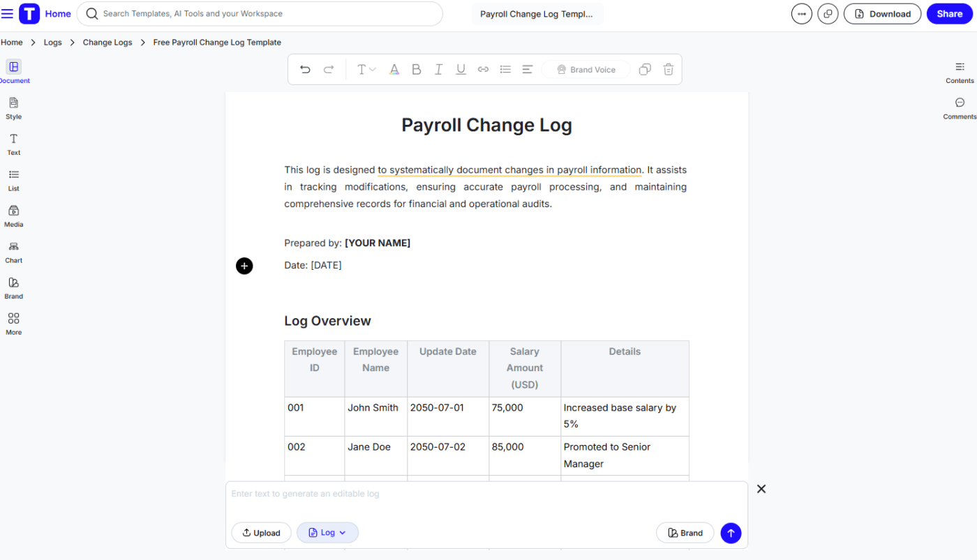The height and width of the screenshot is (560, 977).
Task: Delete selection using the trash icon
Action: point(668,69)
